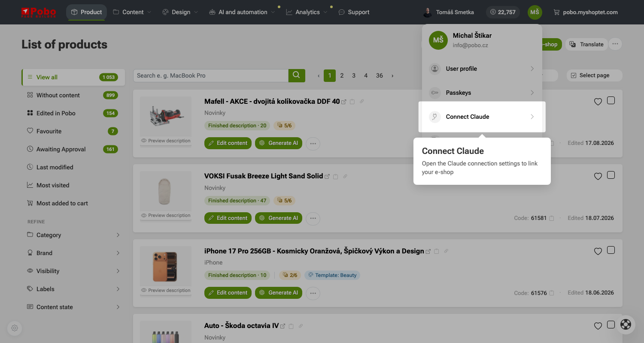Image resolution: width=644 pixels, height=343 pixels.
Task: Go to page 2 of products
Action: point(342,75)
